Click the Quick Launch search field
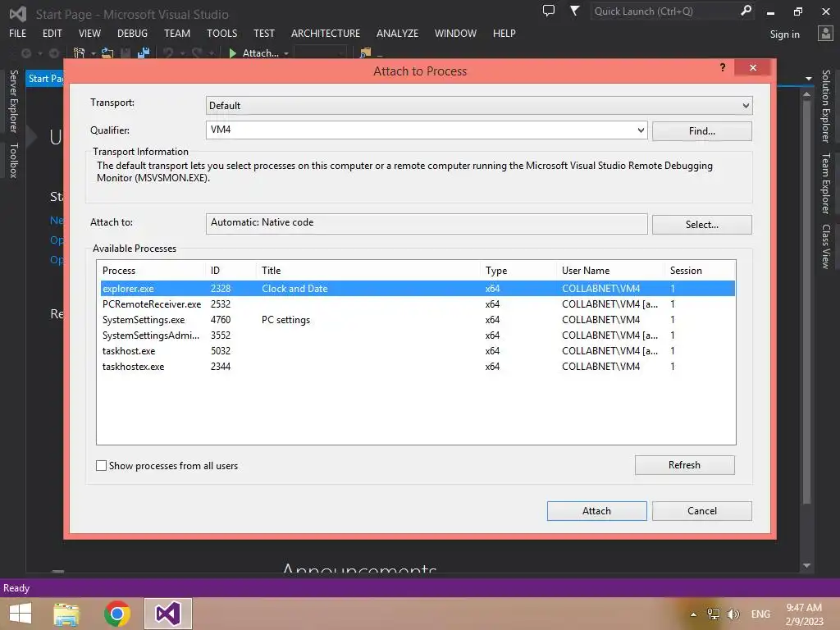840x630 pixels. point(664,11)
